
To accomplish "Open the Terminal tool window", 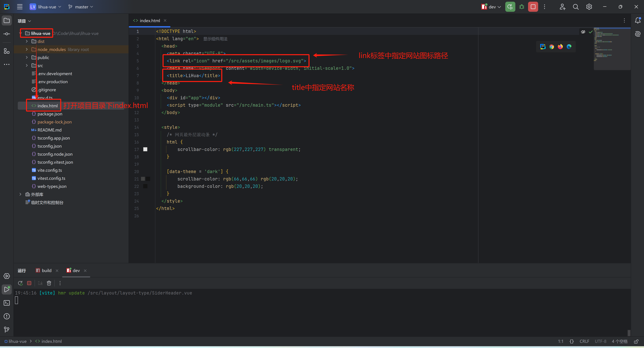I will [x=7, y=303].
